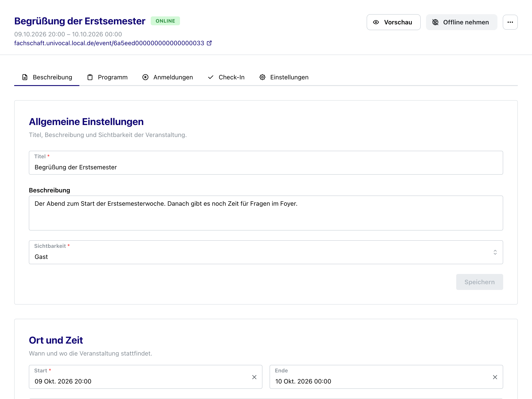Open the Sichtbarkeit dropdown
Viewport: 532px width, 399px height.
click(266, 252)
